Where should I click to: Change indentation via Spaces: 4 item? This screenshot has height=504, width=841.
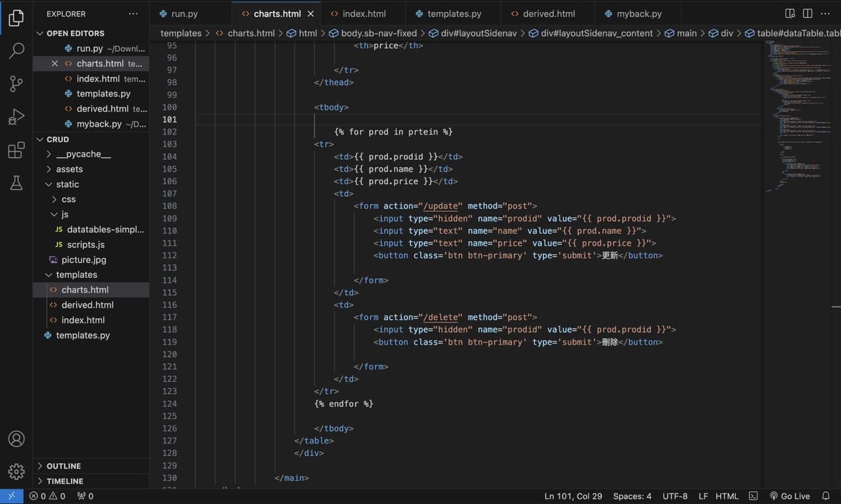click(x=632, y=495)
